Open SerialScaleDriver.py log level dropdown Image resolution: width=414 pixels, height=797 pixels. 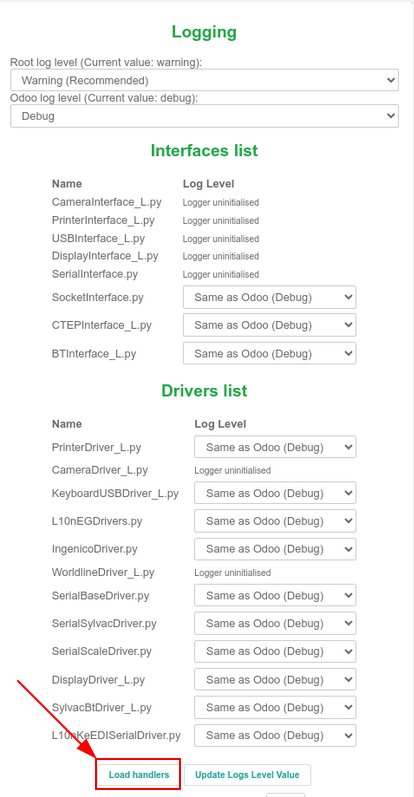(x=275, y=651)
